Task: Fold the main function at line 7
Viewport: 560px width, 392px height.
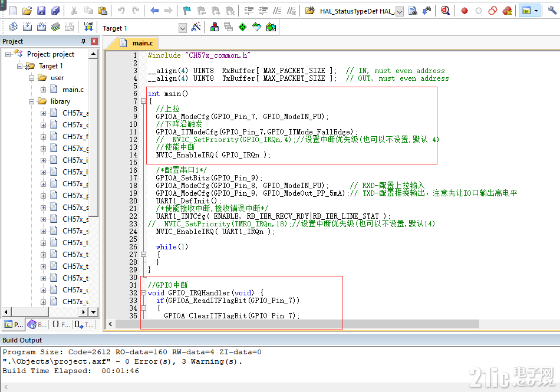Action: click(144, 101)
